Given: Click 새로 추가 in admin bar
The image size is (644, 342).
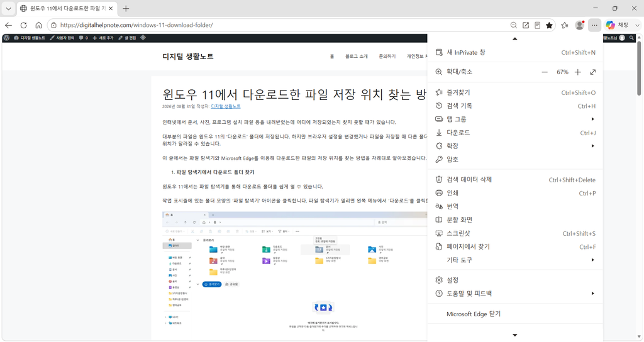Looking at the screenshot, I should tap(103, 38).
